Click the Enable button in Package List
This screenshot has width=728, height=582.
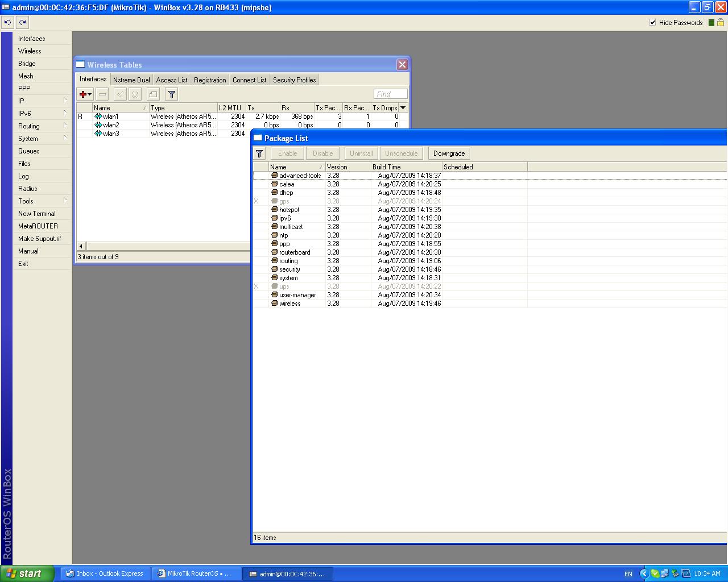(288, 153)
